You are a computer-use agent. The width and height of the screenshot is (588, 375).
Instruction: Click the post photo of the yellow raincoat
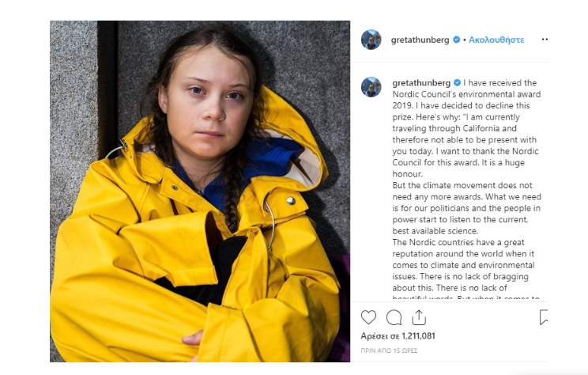point(200,191)
